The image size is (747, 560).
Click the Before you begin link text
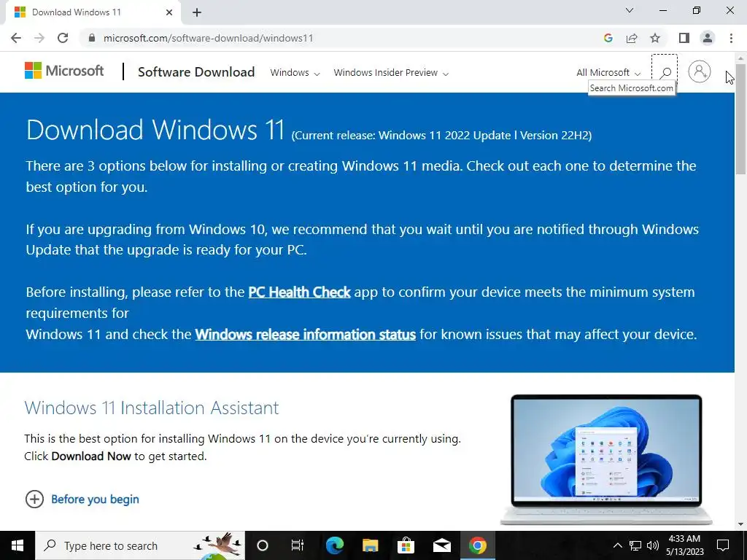click(96, 499)
